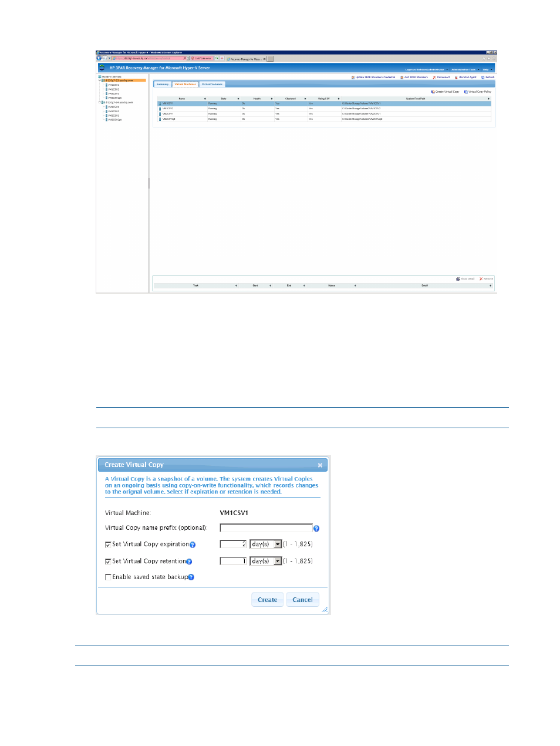Open the Logon as user dropdown
This screenshot has width=560, height=746.
pyautogui.click(x=427, y=69)
